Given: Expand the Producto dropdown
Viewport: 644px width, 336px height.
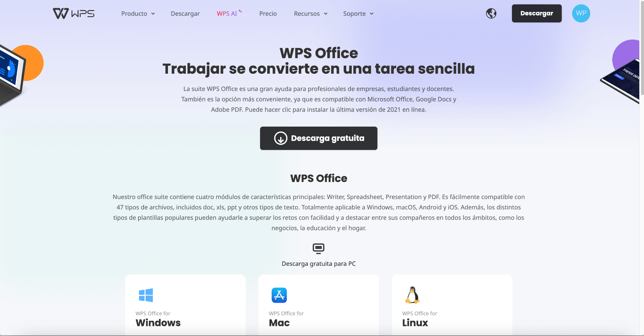Looking at the screenshot, I should [138, 14].
